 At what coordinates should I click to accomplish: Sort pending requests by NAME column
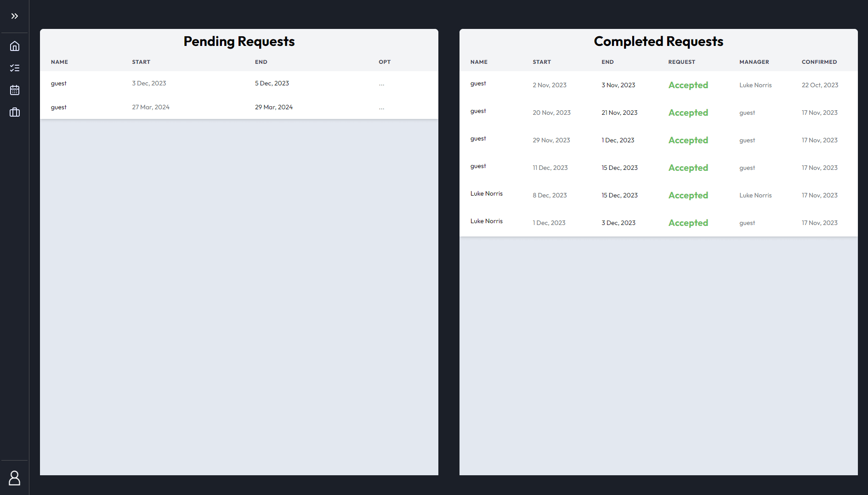click(59, 62)
